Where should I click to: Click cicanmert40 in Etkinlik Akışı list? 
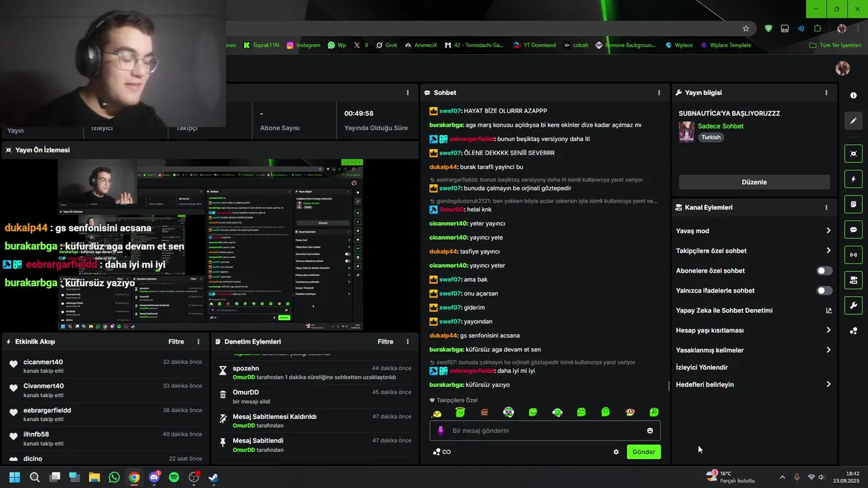click(43, 362)
